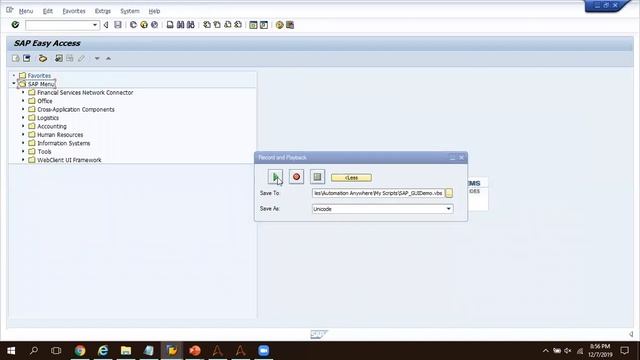The width and height of the screenshot is (640, 360).
Task: Click the yellow Help icon in toolbar
Action: 280,25
